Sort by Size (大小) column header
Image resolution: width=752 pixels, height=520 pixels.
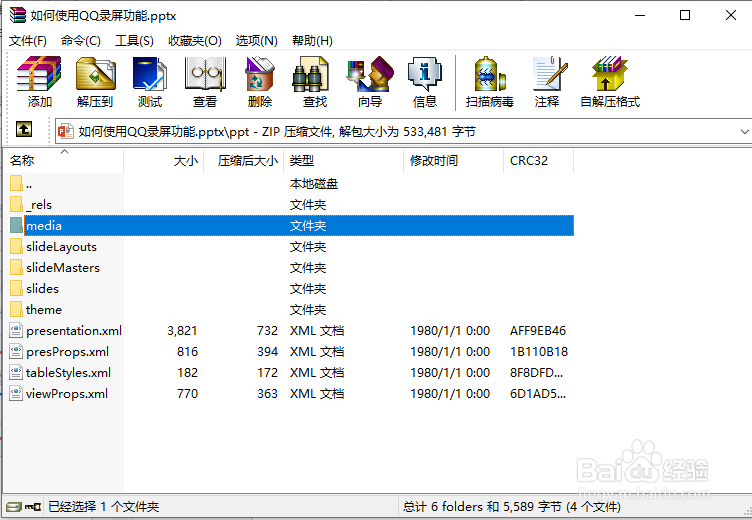point(164,161)
